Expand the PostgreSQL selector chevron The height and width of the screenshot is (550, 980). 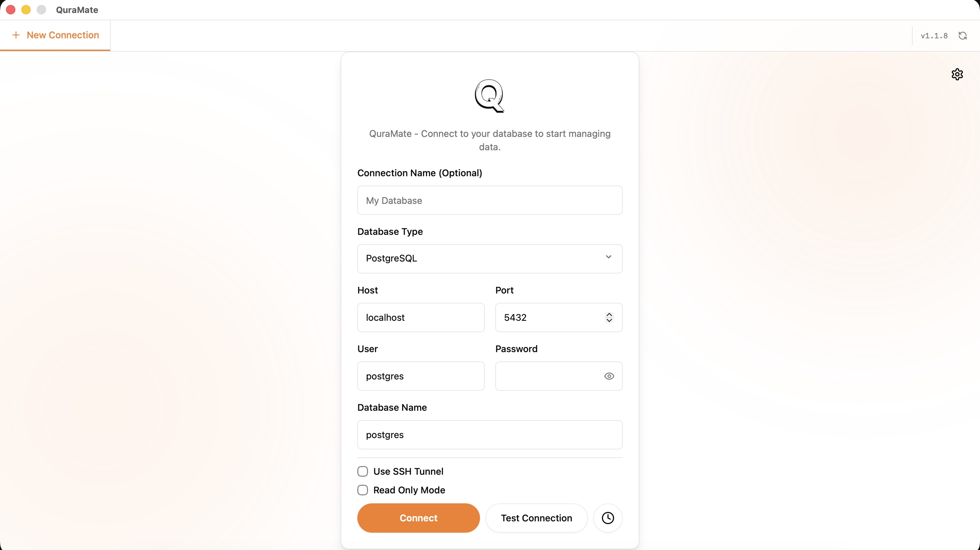click(608, 257)
